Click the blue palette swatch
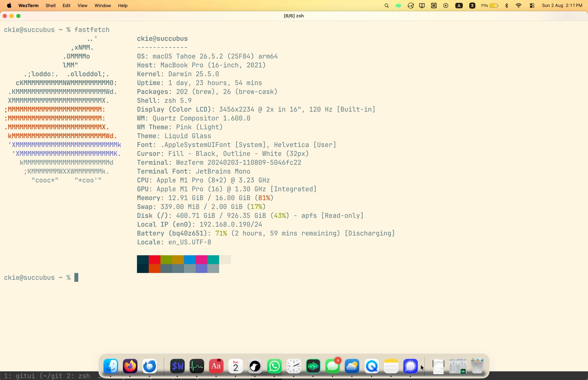The height and width of the screenshot is (380, 588). pyautogui.click(x=190, y=260)
